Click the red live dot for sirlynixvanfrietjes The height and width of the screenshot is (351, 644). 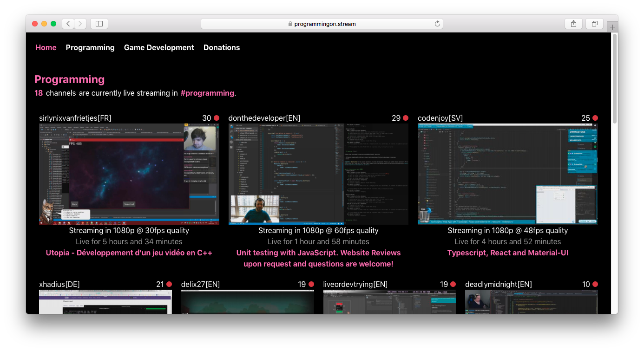pos(216,118)
